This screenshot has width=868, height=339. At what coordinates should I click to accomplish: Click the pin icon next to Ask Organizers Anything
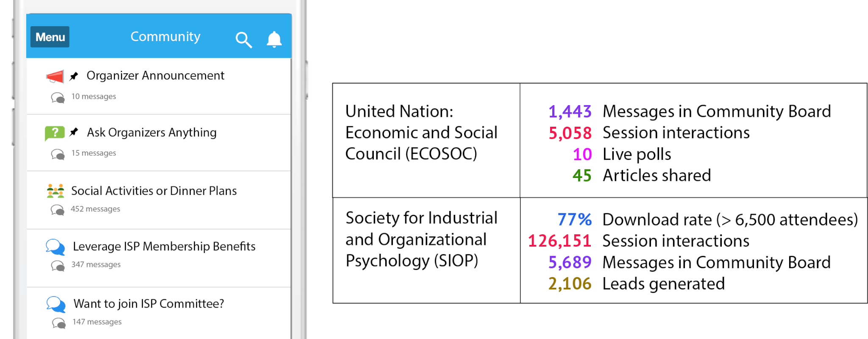[74, 132]
